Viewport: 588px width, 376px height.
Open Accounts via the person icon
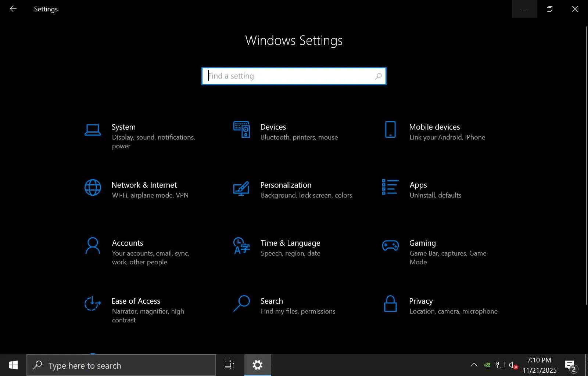pos(93,246)
